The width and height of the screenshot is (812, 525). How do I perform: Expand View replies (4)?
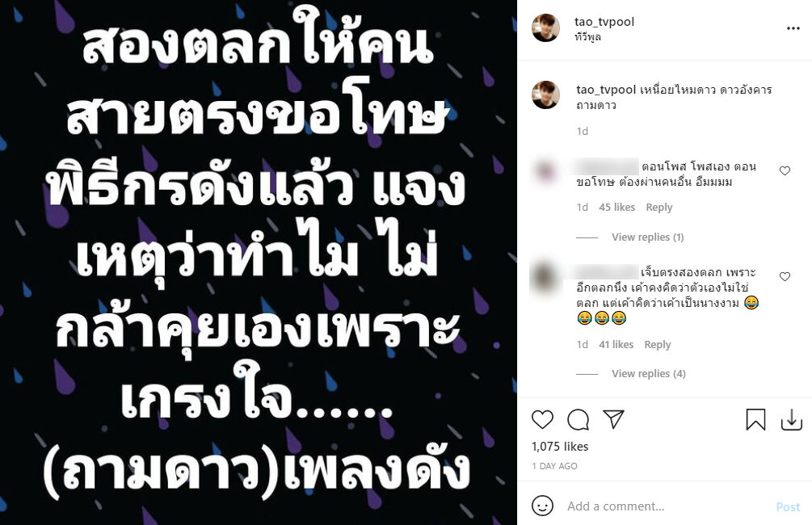pyautogui.click(x=648, y=374)
